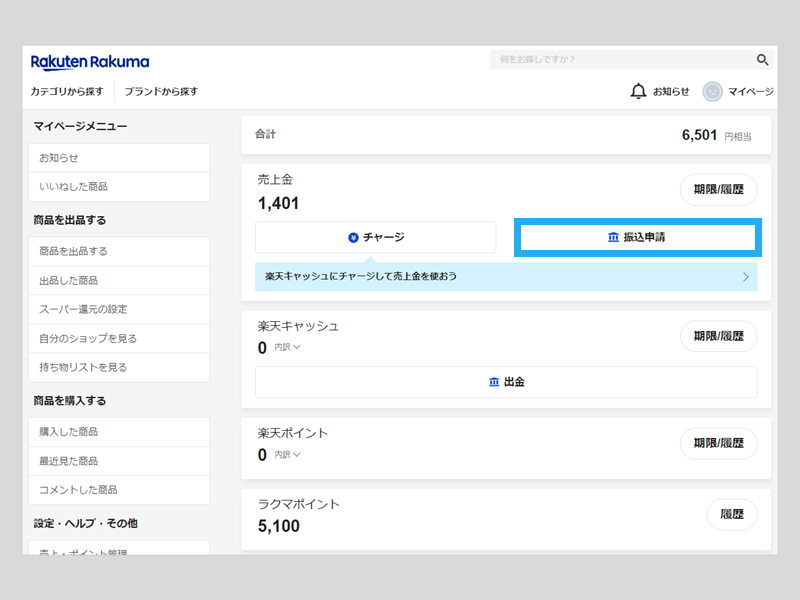Click the ラクマポイント section title
Screen dimensions: 800x600
pyautogui.click(x=298, y=505)
